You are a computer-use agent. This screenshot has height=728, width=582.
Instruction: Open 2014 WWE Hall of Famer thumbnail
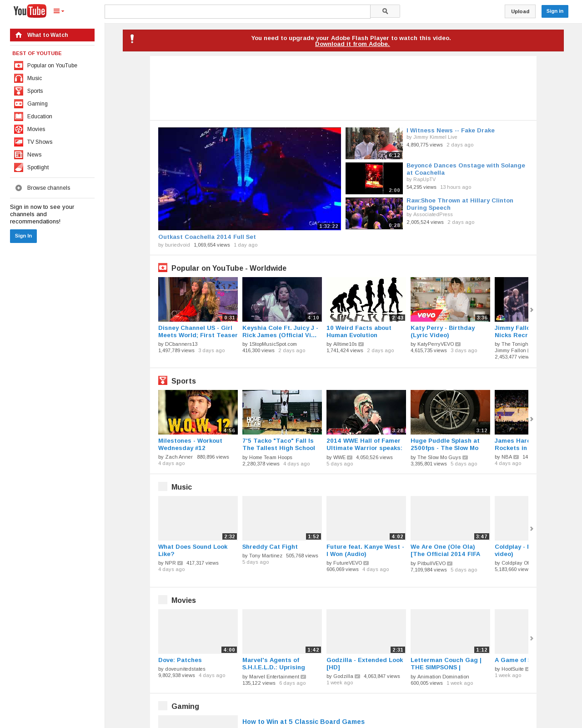[x=366, y=412]
